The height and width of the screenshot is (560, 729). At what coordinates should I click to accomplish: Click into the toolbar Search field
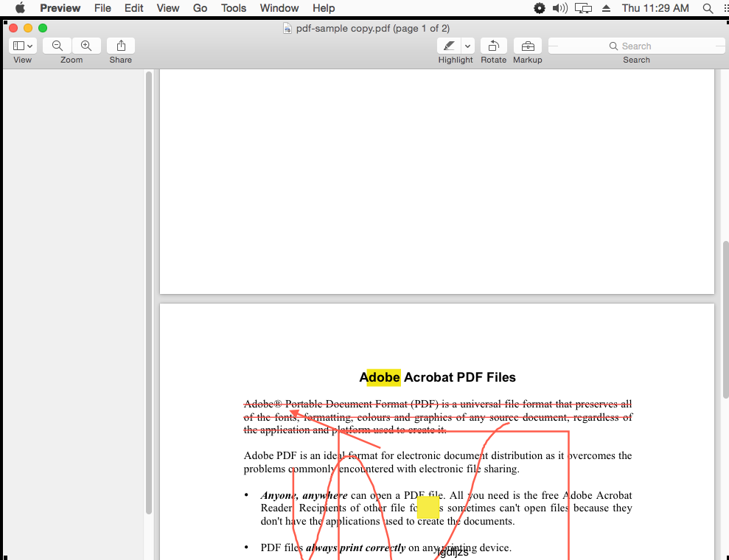636,46
